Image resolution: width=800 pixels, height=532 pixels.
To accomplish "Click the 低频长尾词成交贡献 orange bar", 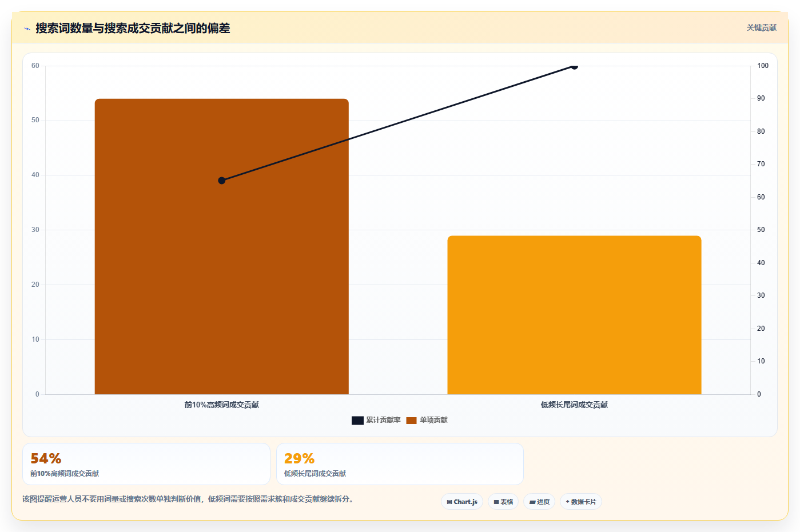I will (x=574, y=315).
